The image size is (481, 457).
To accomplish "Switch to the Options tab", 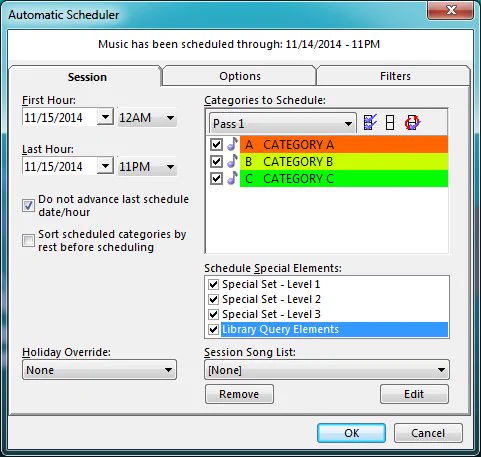I will [240, 76].
